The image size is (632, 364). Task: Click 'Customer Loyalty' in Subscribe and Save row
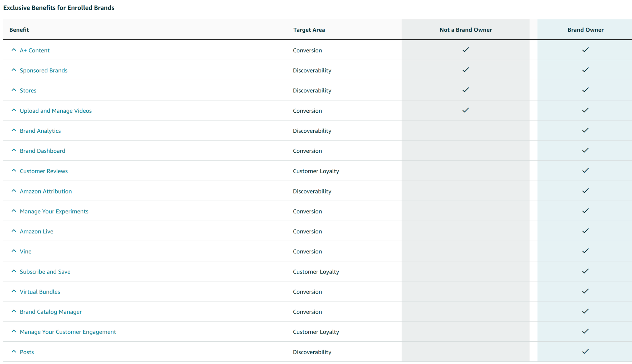coord(316,272)
